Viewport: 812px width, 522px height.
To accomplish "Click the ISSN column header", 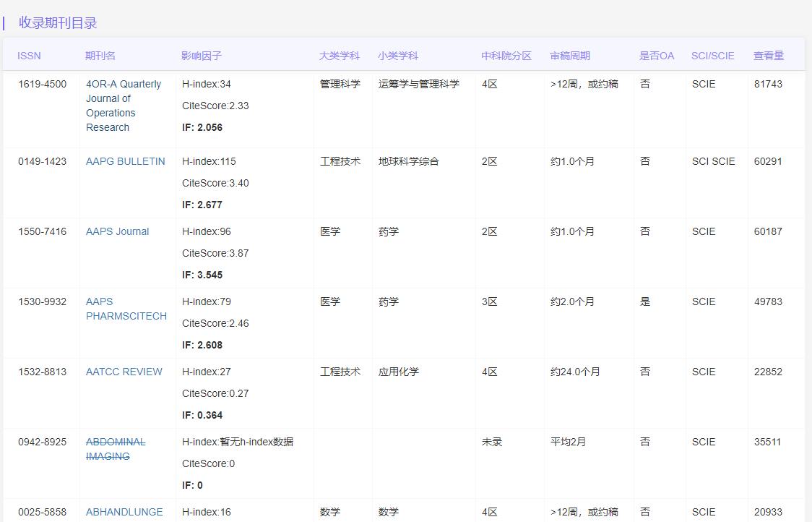I will pyautogui.click(x=29, y=55).
